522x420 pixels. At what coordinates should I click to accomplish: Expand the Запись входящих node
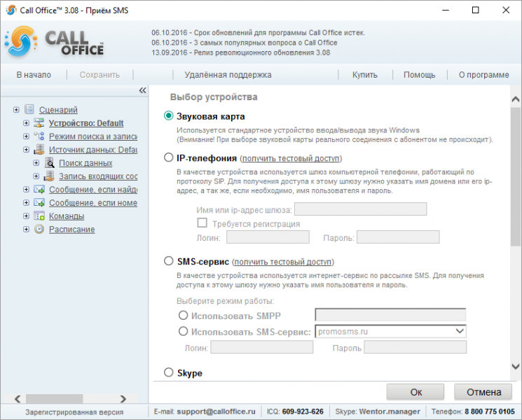coord(36,176)
